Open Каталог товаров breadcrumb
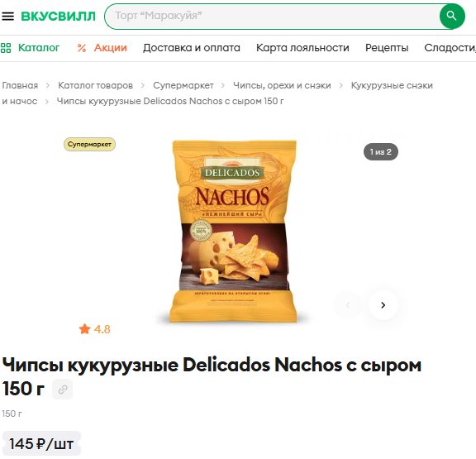This screenshot has width=476, height=459. [95, 85]
